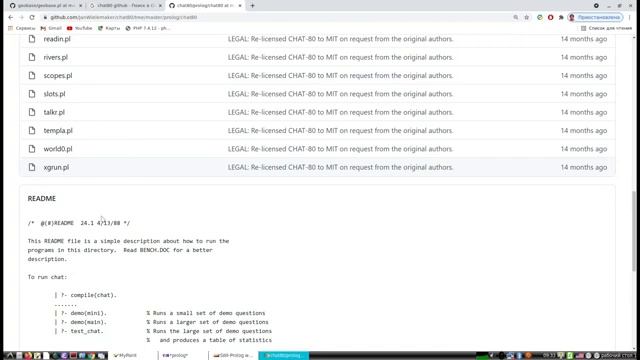Click the 'test_chat.' line in README
The image size is (640, 360).
79,331
